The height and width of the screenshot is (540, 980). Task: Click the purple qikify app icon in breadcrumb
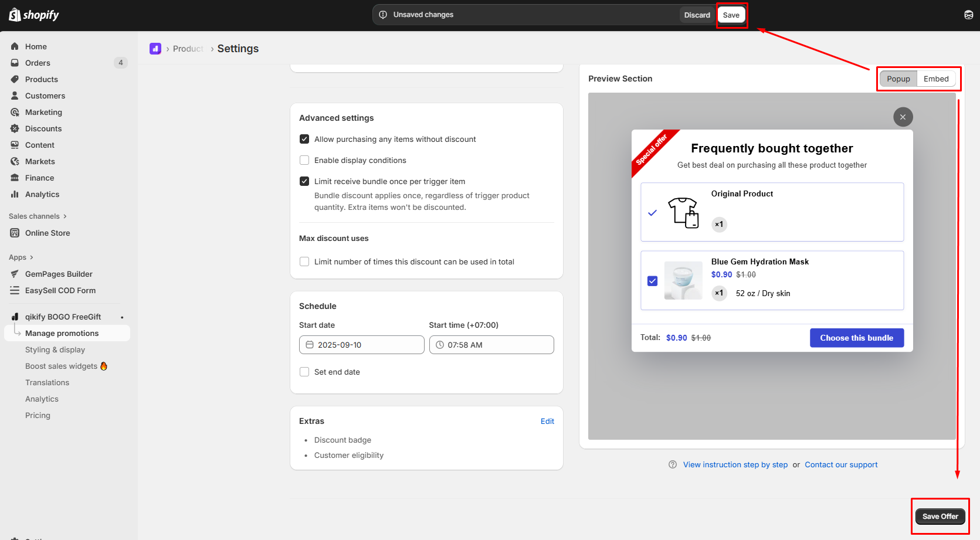pyautogui.click(x=155, y=49)
